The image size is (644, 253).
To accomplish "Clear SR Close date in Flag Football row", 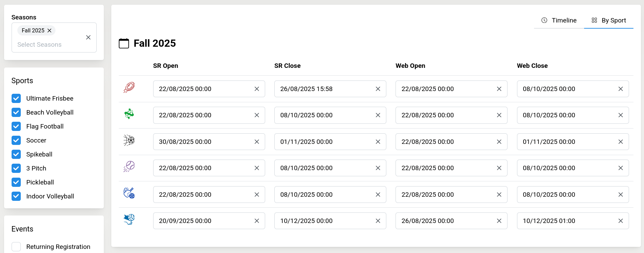I will (378, 115).
